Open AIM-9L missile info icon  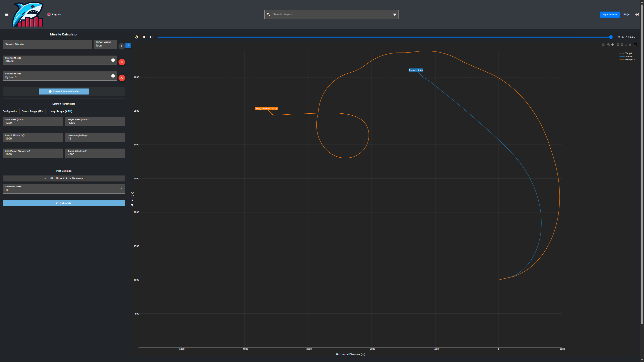[113, 60]
